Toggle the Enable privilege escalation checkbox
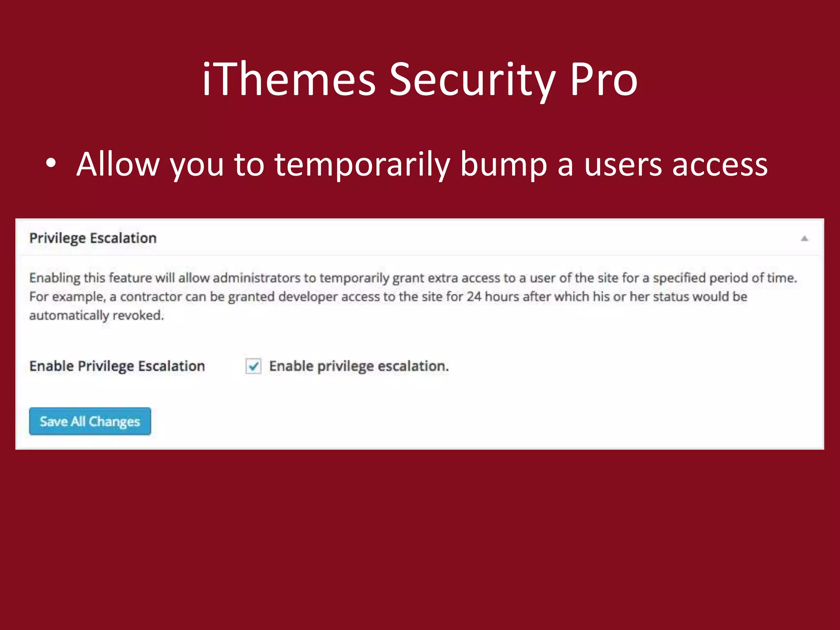 253,366
